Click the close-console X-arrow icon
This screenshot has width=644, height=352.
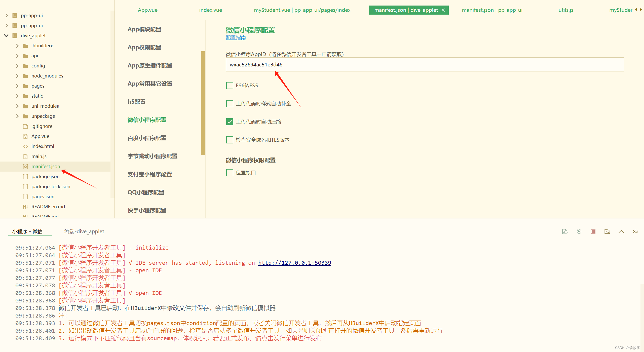[635, 231]
